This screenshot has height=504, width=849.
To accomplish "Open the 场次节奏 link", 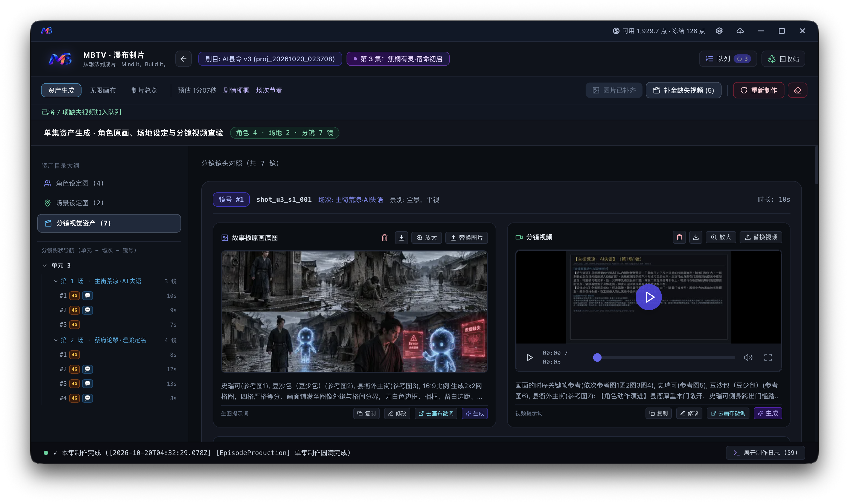I will pyautogui.click(x=269, y=90).
